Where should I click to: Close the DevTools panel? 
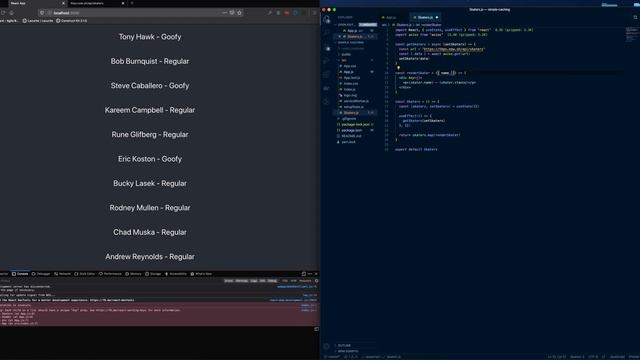point(316,274)
